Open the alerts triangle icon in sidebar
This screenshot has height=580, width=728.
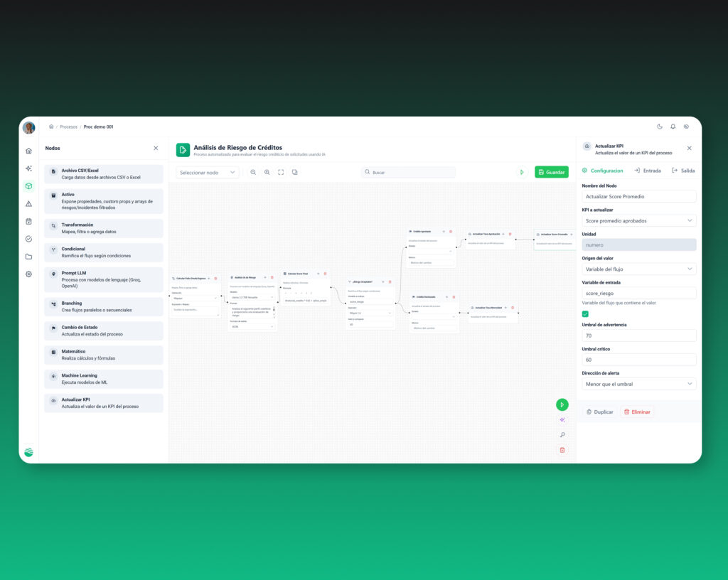coord(28,204)
